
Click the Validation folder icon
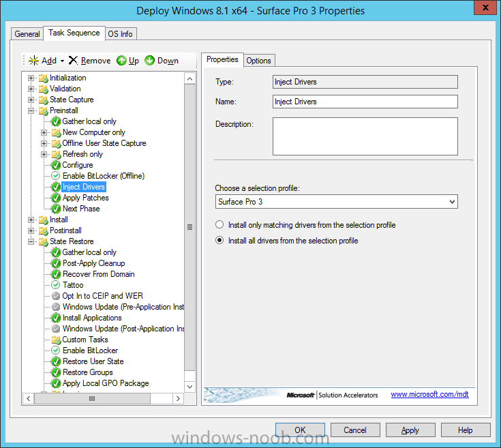(x=43, y=89)
